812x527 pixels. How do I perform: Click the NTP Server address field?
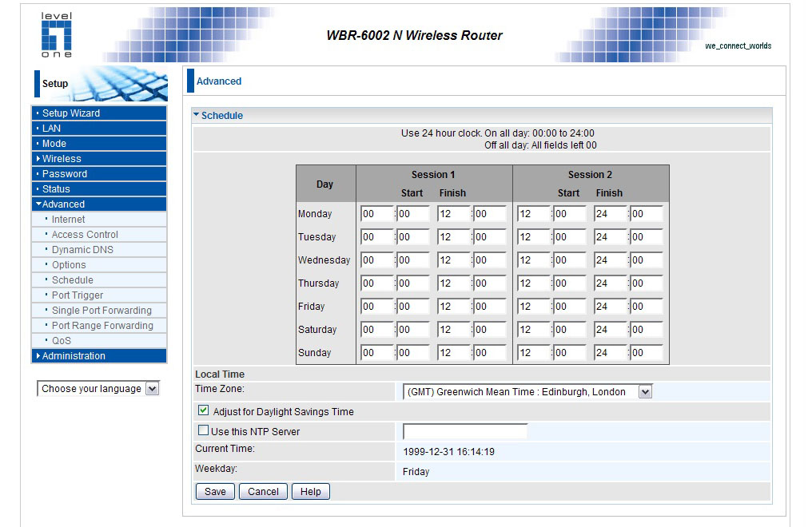(464, 431)
